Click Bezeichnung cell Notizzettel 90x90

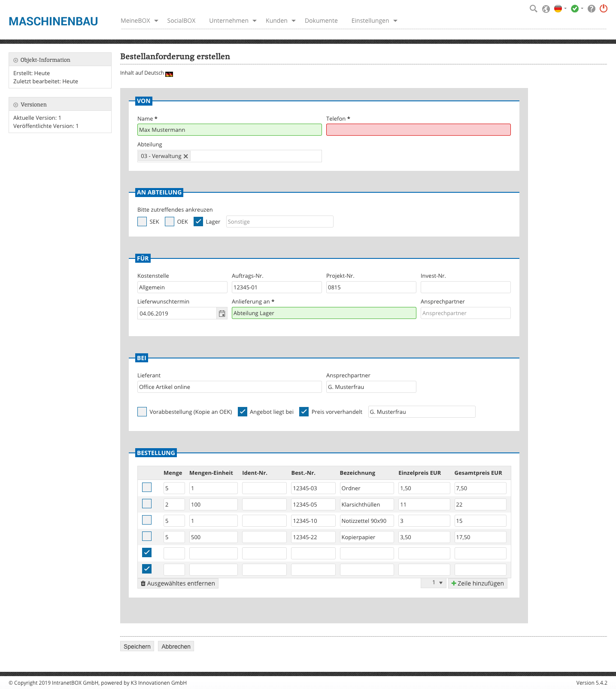pos(367,521)
